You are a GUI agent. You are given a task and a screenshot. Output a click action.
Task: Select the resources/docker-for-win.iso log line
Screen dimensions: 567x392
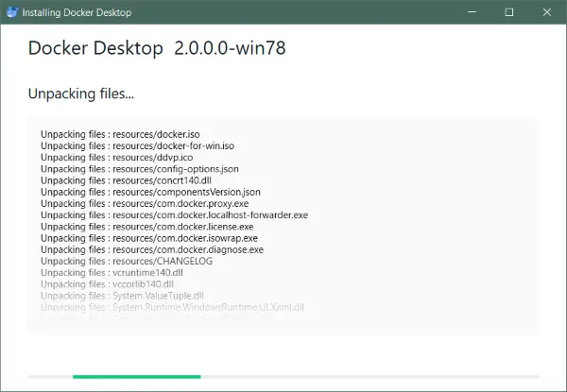point(137,146)
